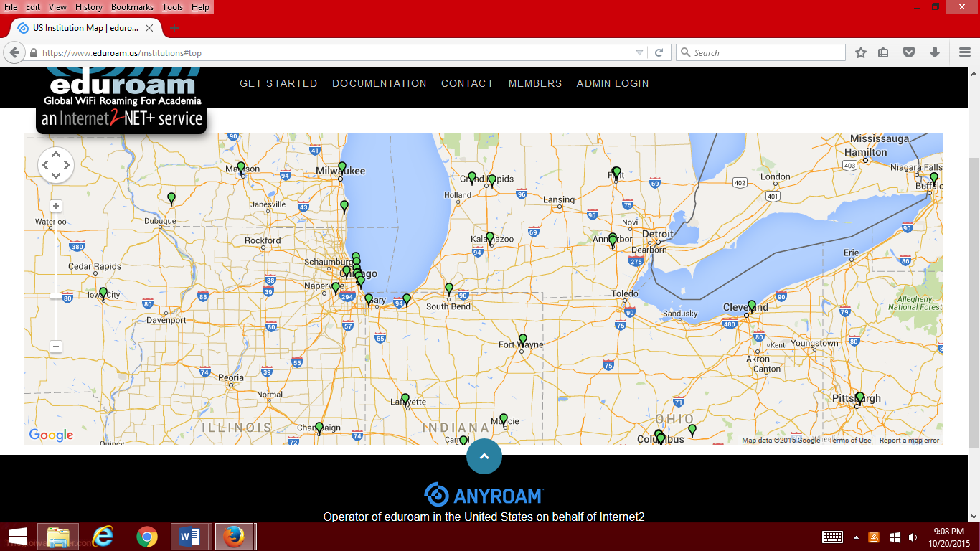Show hidden system tray icons arrow
Viewport: 980px width, 551px height.
coord(856,537)
